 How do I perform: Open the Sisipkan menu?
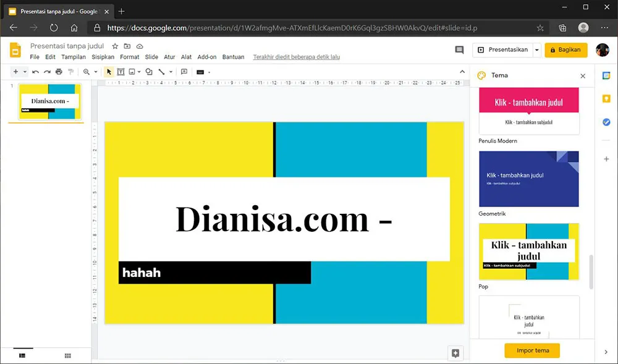pyautogui.click(x=103, y=56)
